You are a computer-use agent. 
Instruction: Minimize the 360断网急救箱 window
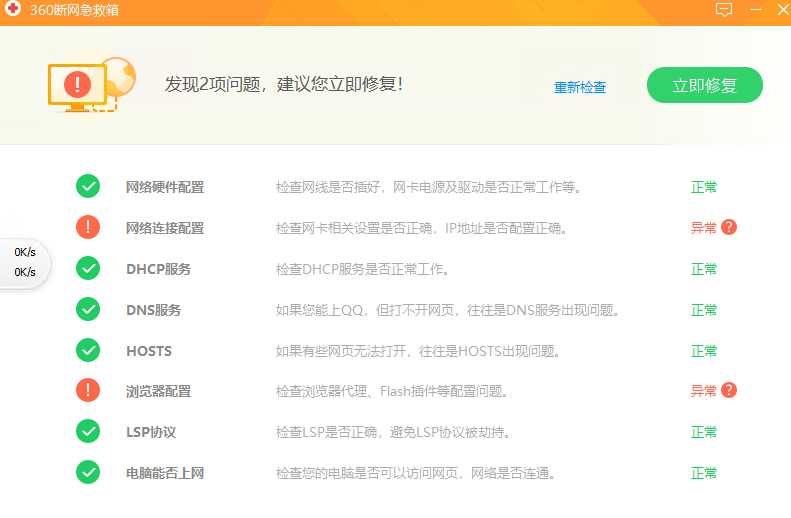point(756,10)
